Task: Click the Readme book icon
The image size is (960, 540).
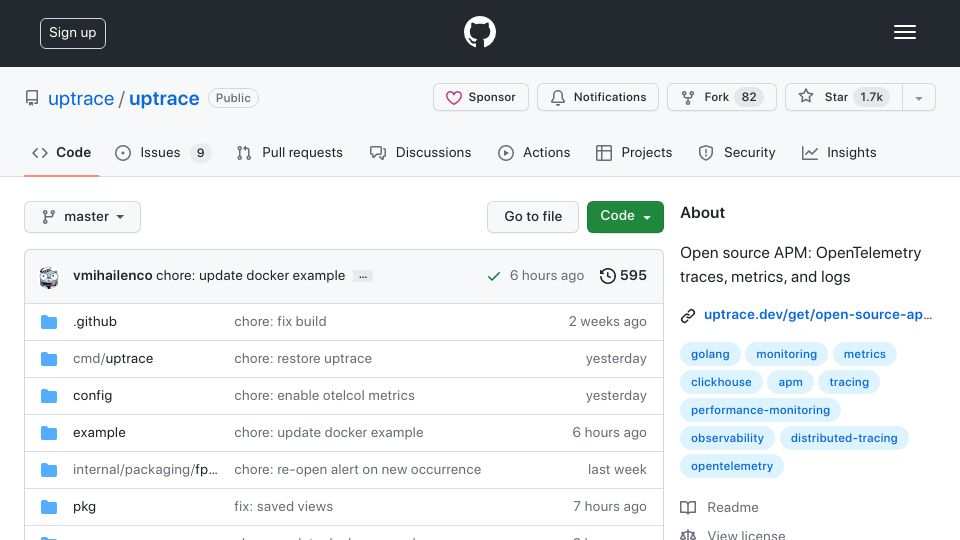Action: (688, 508)
